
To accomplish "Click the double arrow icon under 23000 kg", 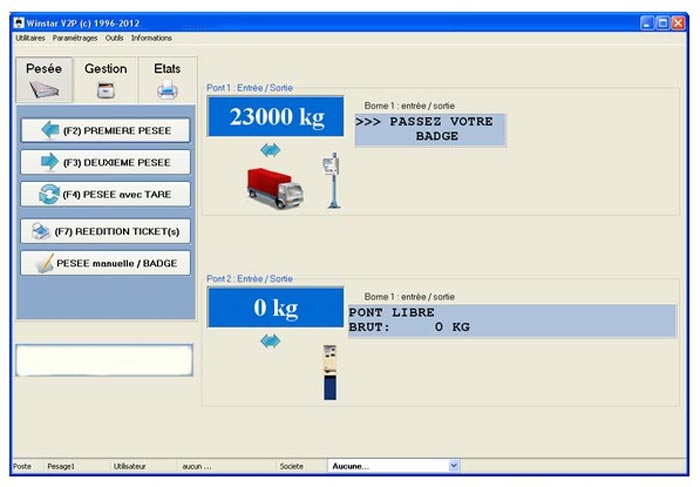I will (x=271, y=150).
